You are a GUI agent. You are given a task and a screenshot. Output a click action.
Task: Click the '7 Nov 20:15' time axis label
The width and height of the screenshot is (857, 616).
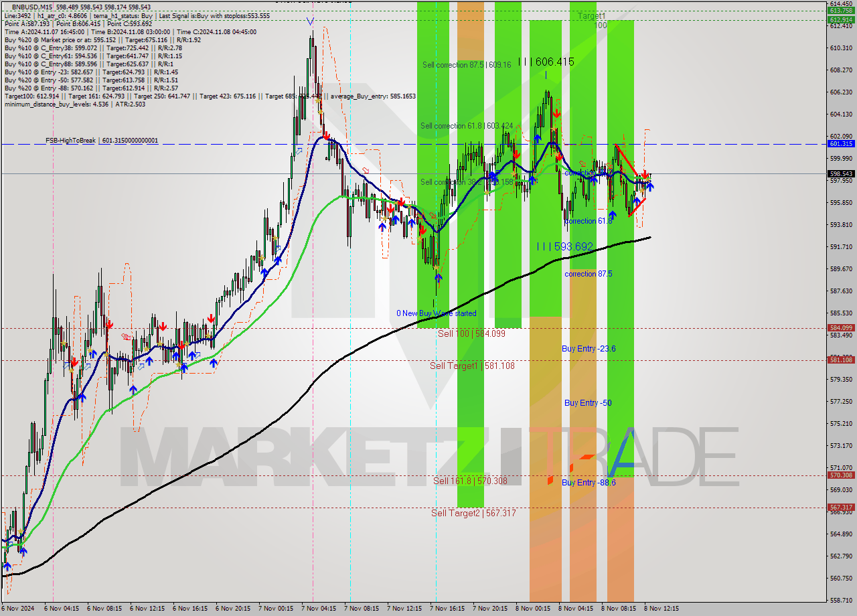(x=489, y=609)
